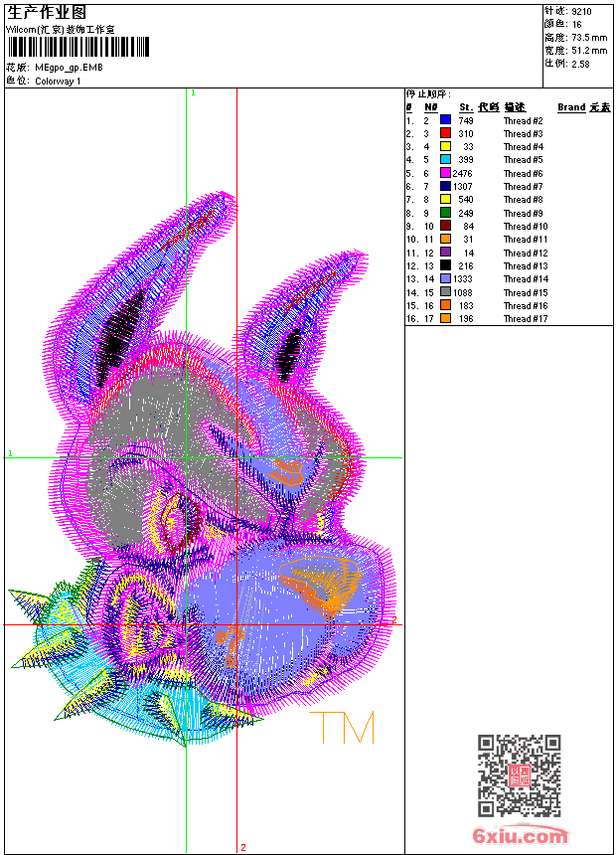
Task: Click the blue swatch for Thread #2
Action: (445, 120)
